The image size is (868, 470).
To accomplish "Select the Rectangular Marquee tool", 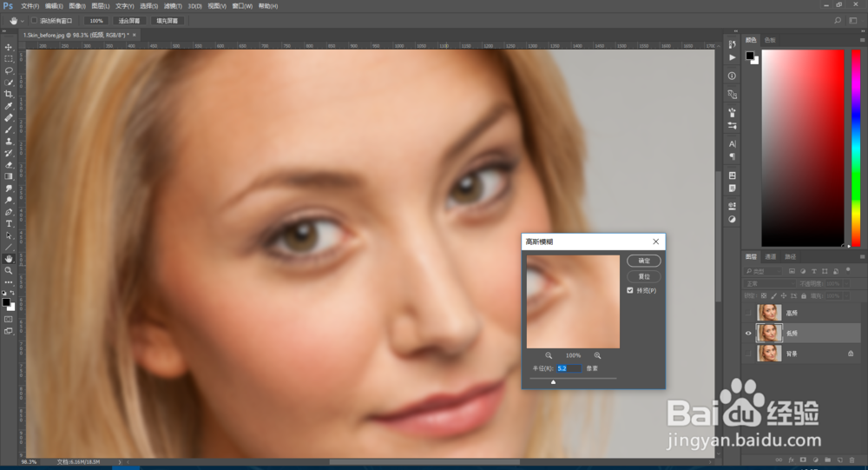I will coord(9,59).
